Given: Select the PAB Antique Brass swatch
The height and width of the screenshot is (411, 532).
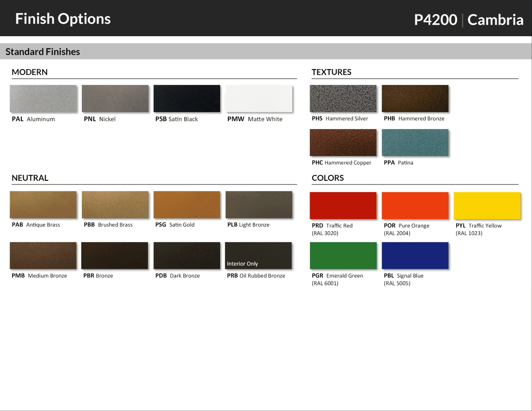Looking at the screenshot, I should (x=43, y=204).
